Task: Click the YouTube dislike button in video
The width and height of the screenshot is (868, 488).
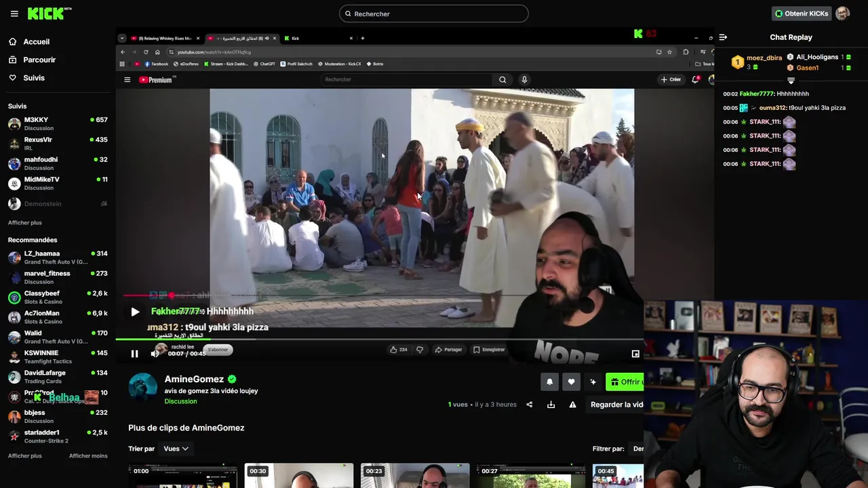Action: (x=420, y=350)
